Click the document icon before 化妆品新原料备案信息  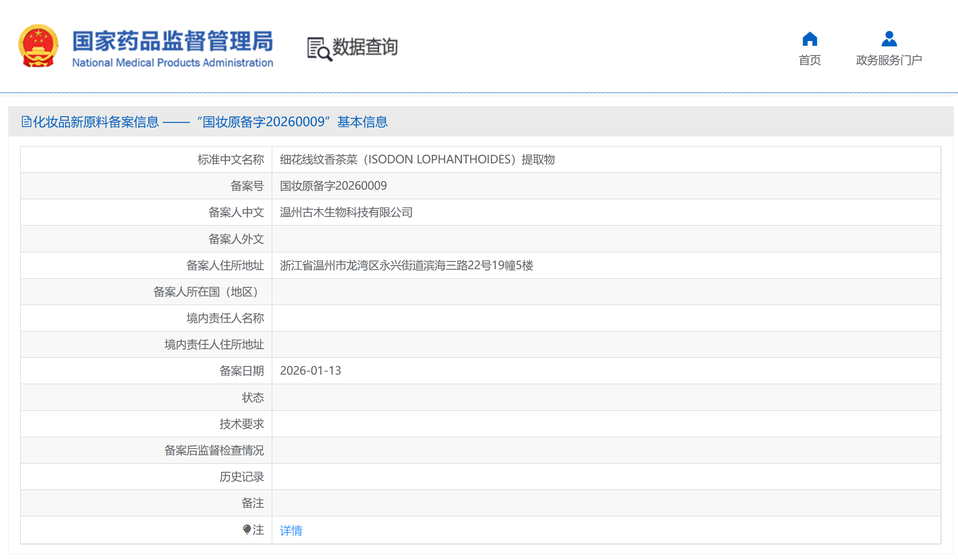coord(26,122)
